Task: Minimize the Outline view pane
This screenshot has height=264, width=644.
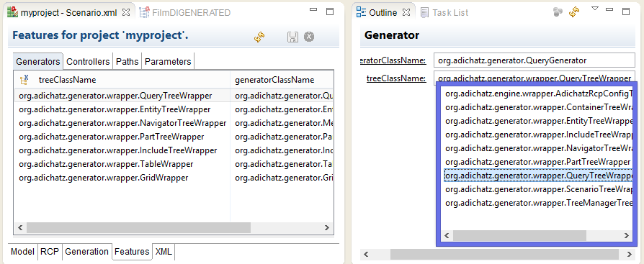Action: point(609,10)
